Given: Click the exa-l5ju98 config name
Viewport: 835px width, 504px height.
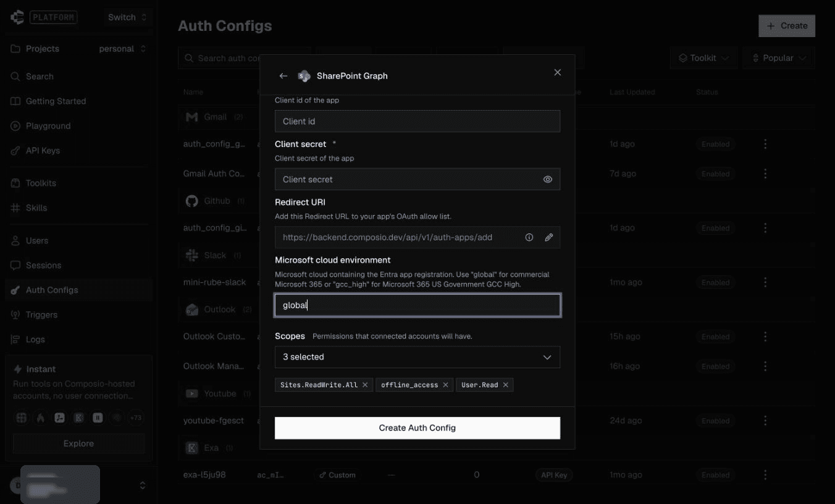Looking at the screenshot, I should (x=204, y=475).
